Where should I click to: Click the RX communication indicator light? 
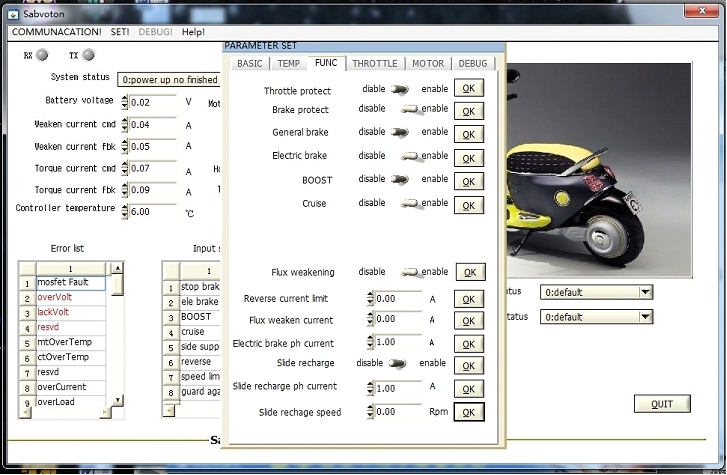(x=43, y=55)
